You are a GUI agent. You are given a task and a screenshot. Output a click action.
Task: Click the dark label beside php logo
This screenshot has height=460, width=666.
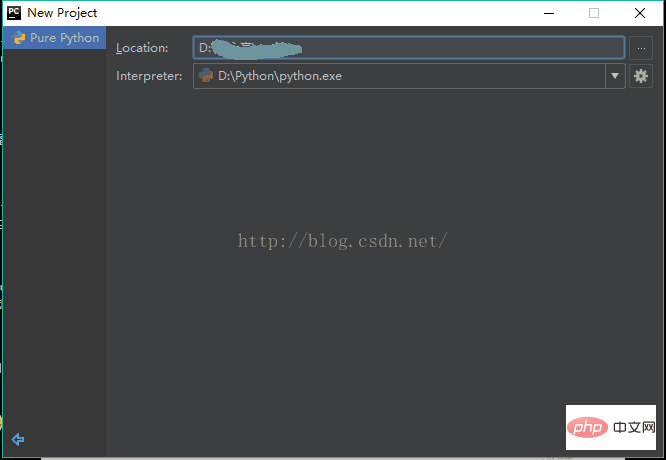click(x=632, y=428)
